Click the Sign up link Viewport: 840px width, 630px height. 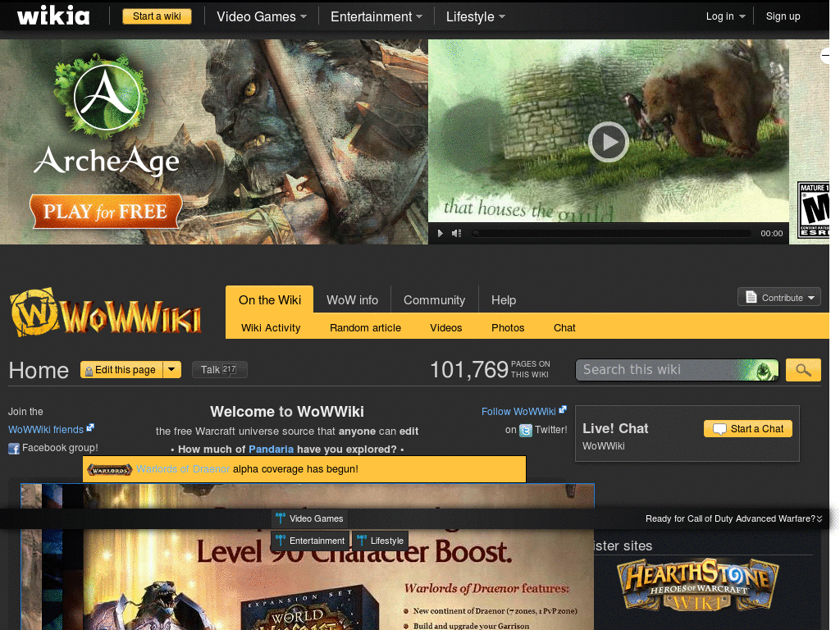tap(783, 16)
